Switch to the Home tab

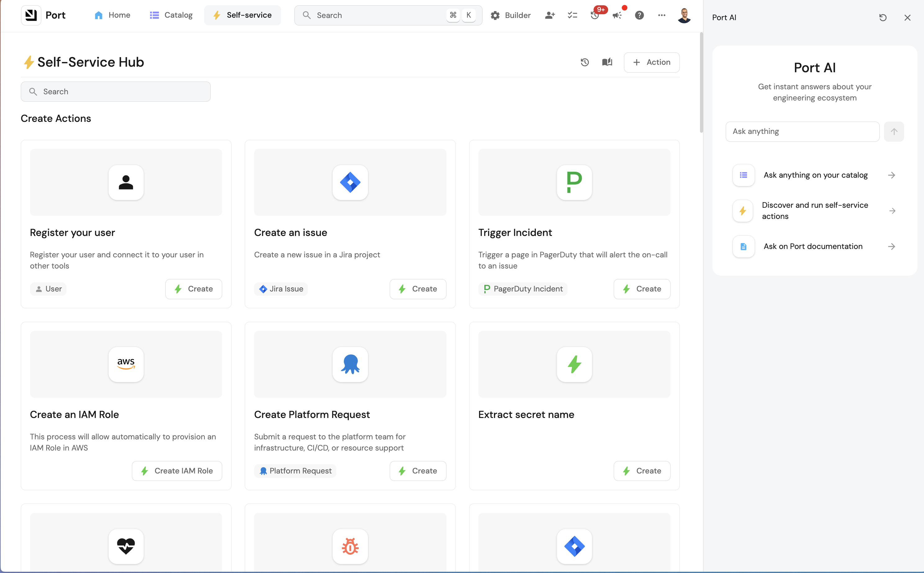click(112, 15)
